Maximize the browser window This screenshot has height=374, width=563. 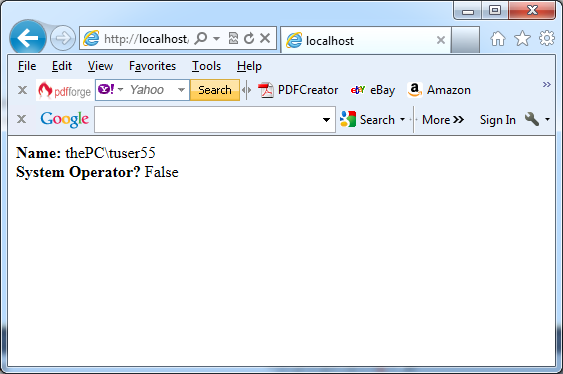coord(495,10)
